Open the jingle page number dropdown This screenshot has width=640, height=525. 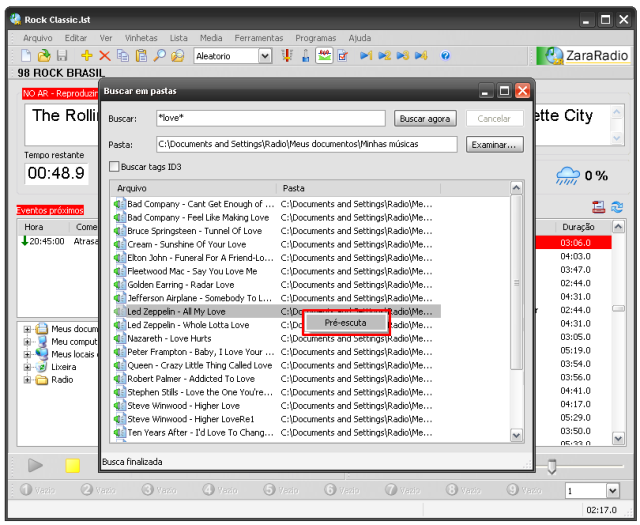tap(613, 490)
